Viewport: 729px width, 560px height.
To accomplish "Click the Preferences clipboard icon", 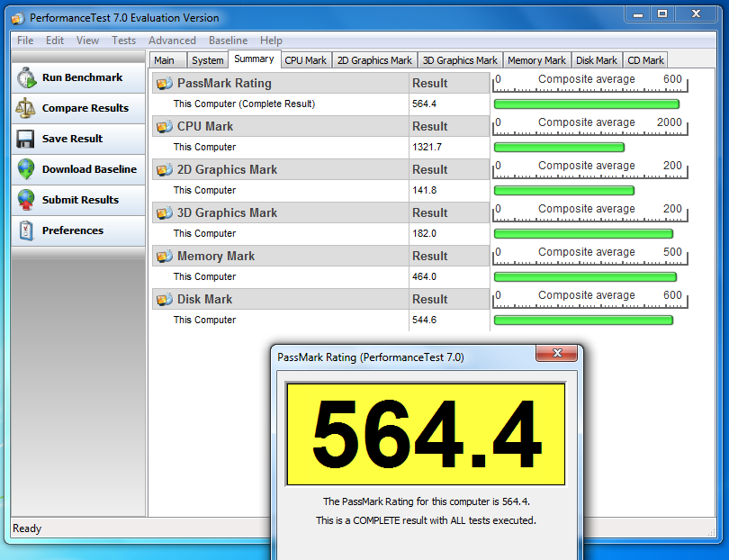I will click(26, 230).
